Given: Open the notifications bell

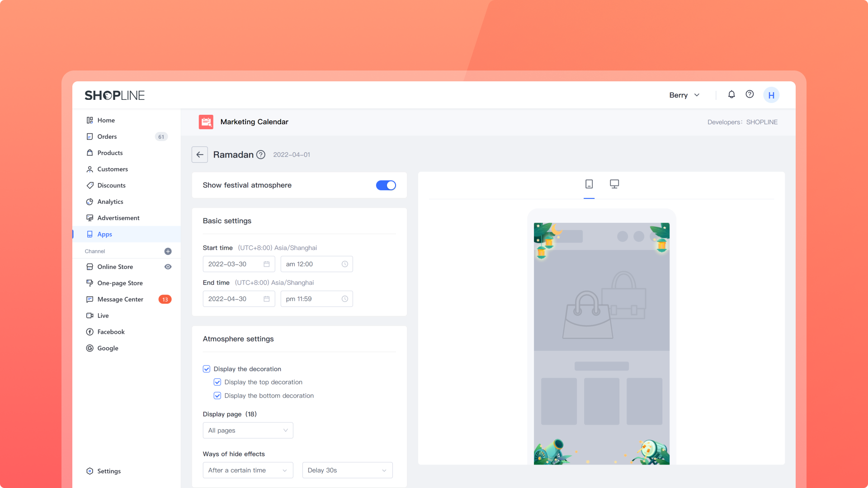Looking at the screenshot, I should point(731,94).
